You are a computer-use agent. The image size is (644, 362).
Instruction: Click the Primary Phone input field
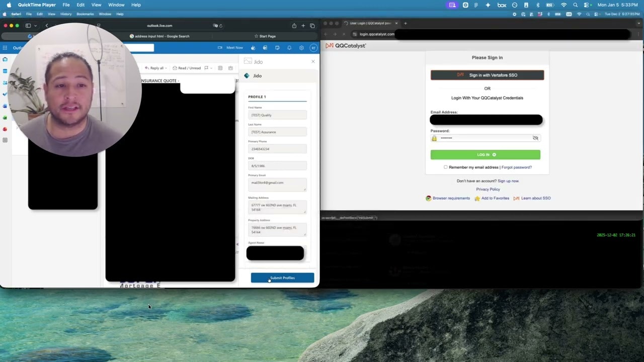tap(277, 149)
